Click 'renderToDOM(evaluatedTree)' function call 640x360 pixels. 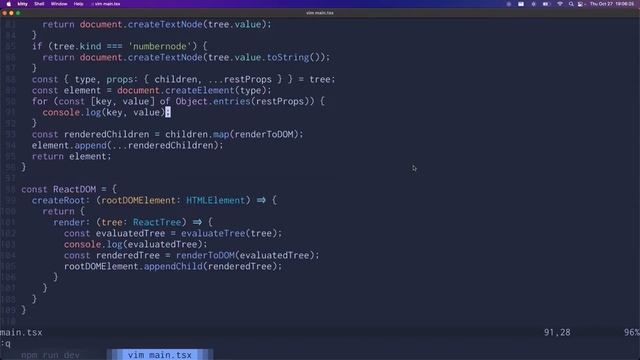pyautogui.click(x=245, y=256)
